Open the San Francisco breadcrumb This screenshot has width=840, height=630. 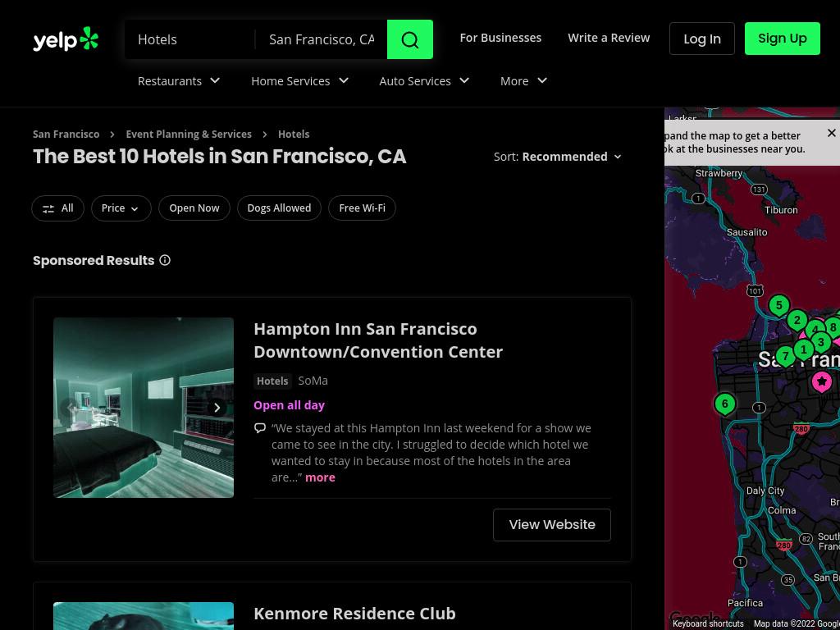66,134
